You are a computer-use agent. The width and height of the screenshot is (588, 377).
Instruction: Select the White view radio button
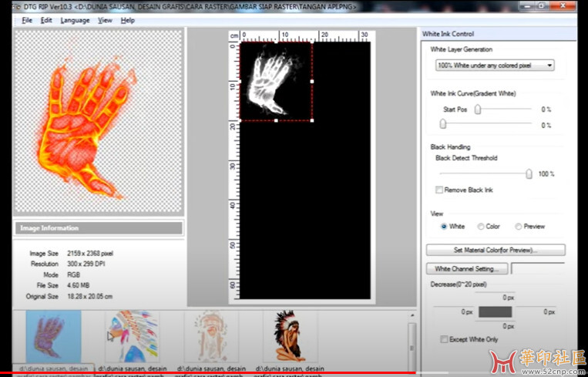click(444, 226)
